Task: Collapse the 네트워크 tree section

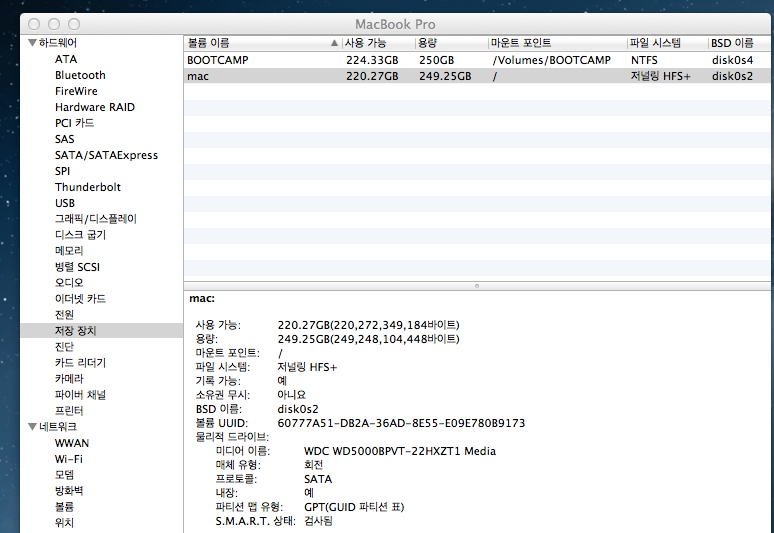Action: (32, 427)
